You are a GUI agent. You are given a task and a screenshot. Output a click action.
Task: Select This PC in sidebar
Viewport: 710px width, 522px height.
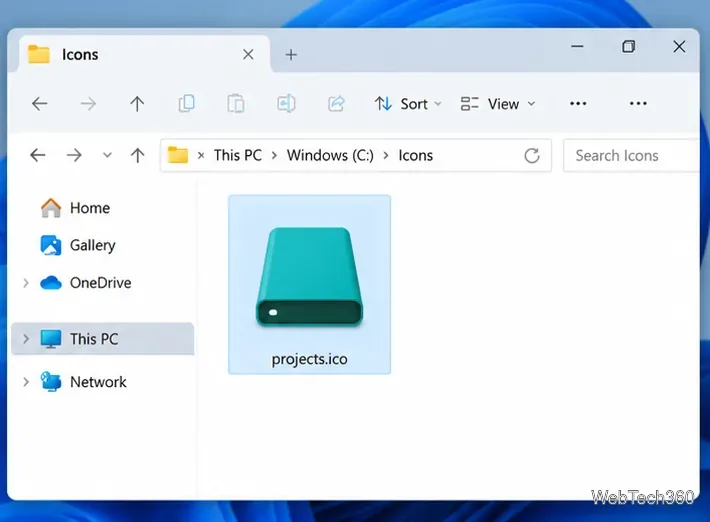pyautogui.click(x=103, y=339)
